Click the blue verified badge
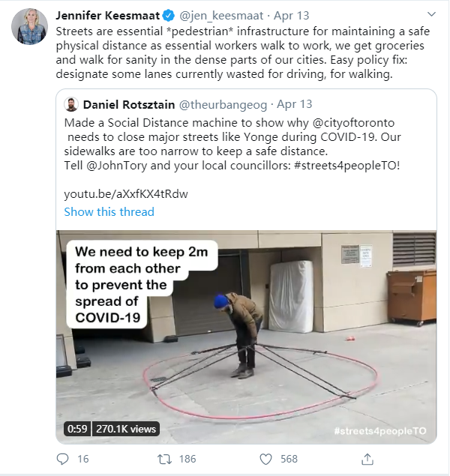450x476 pixels. (x=168, y=16)
